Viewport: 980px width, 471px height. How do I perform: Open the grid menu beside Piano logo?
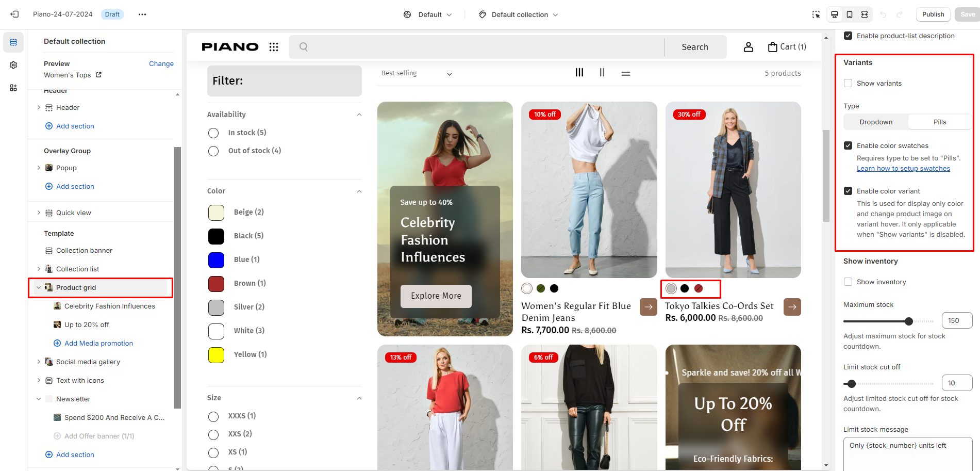pyautogui.click(x=274, y=47)
